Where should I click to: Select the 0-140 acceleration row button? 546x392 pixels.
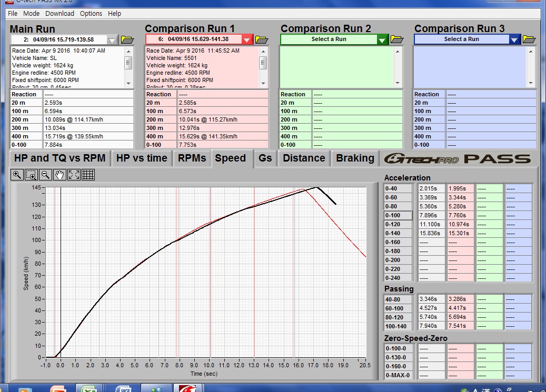click(x=398, y=233)
